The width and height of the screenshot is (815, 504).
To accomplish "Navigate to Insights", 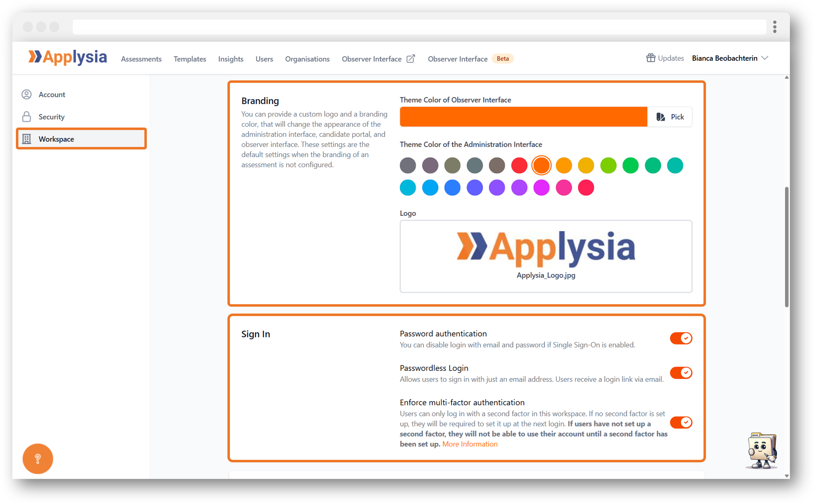I will 231,59.
